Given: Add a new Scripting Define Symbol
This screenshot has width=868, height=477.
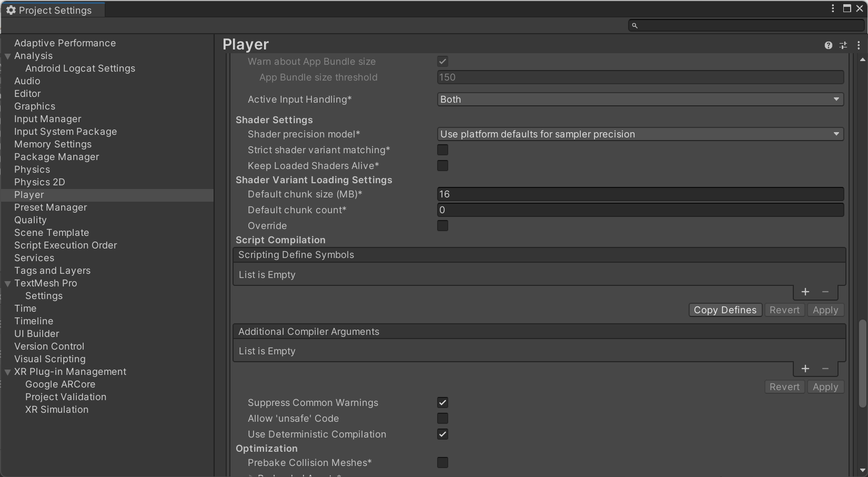Looking at the screenshot, I should [805, 292].
